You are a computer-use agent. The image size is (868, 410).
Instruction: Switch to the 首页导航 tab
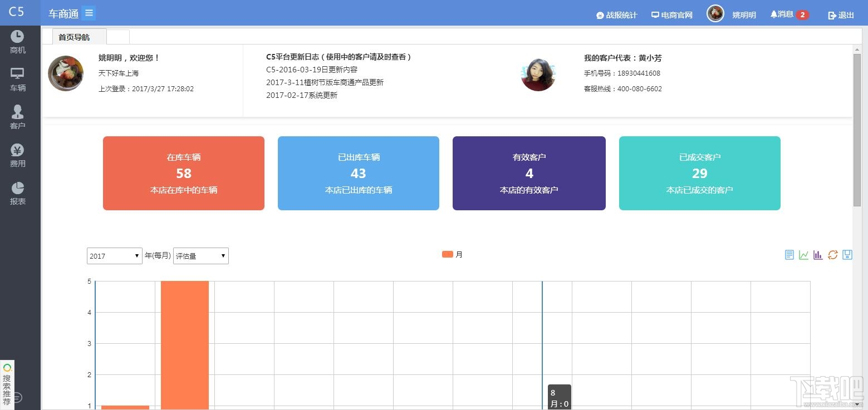tap(79, 37)
